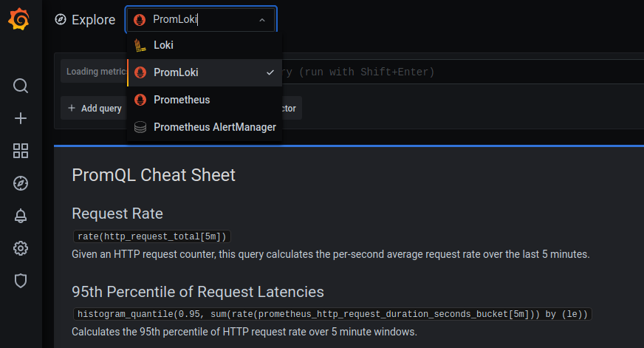Image resolution: width=644 pixels, height=348 pixels.
Task: Select the PromLoki datasource option
Action: pos(205,72)
